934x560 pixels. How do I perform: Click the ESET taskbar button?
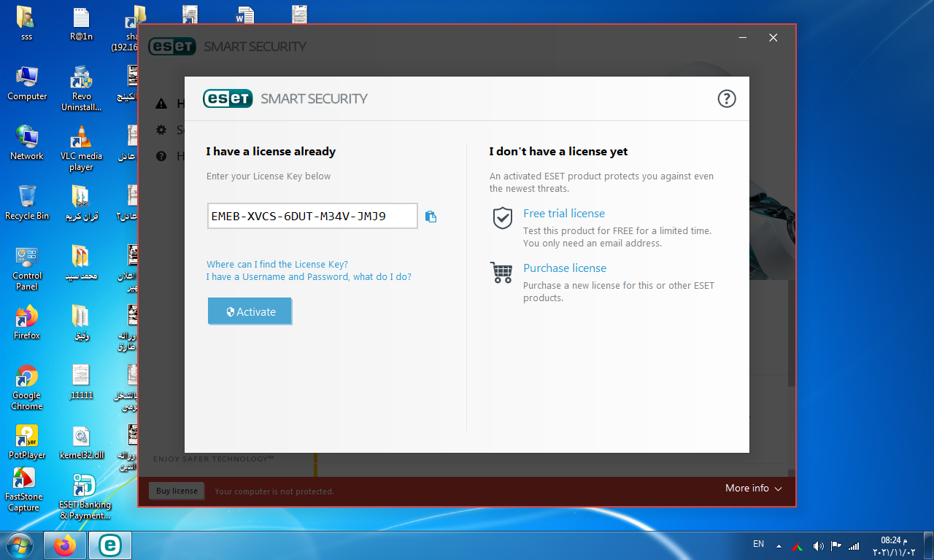110,545
